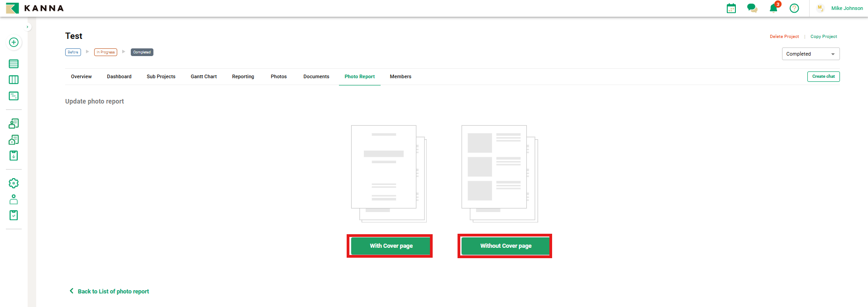
Task: Open the board columns icon in sidebar
Action: pyautogui.click(x=14, y=80)
